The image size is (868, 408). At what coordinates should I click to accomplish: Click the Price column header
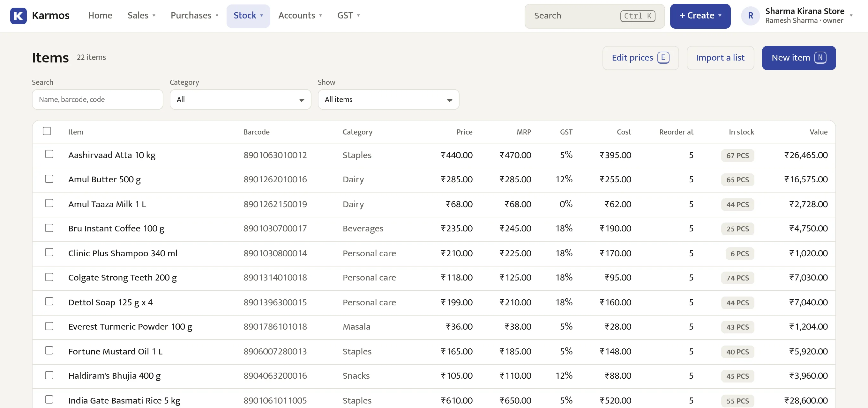(x=464, y=132)
